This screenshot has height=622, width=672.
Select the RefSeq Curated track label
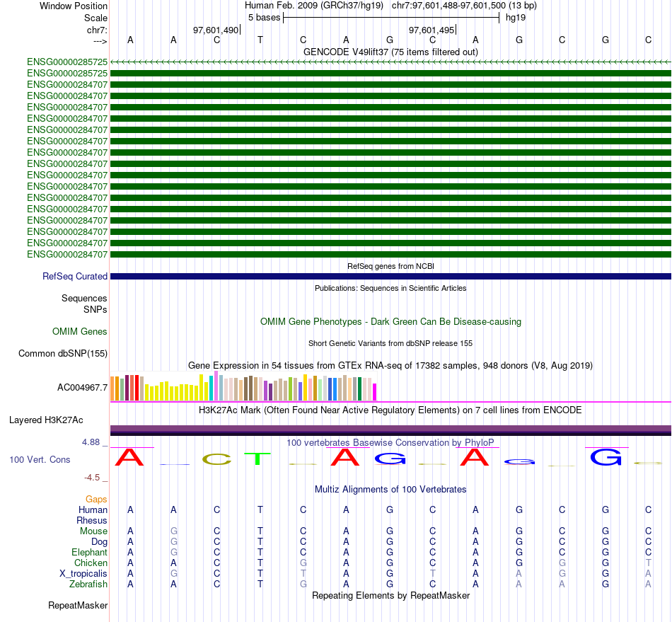pos(75,277)
